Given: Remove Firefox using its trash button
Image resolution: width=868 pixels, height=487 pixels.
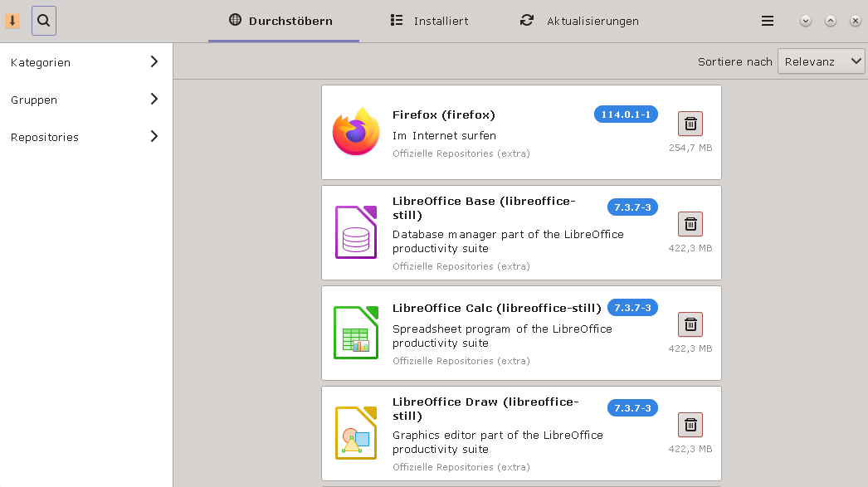Looking at the screenshot, I should coord(690,124).
